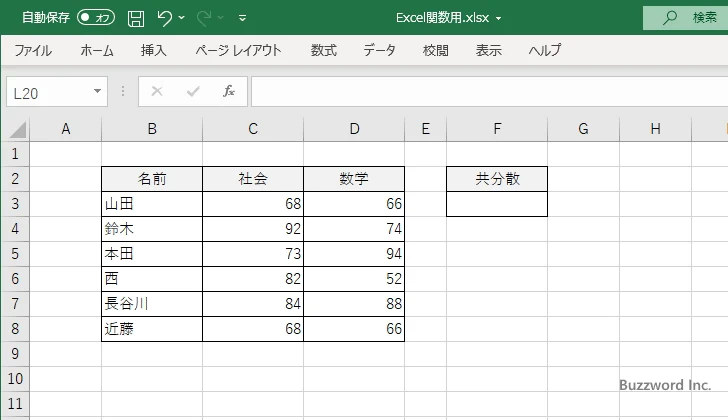
Task: Select row 1 header
Action: click(15, 154)
